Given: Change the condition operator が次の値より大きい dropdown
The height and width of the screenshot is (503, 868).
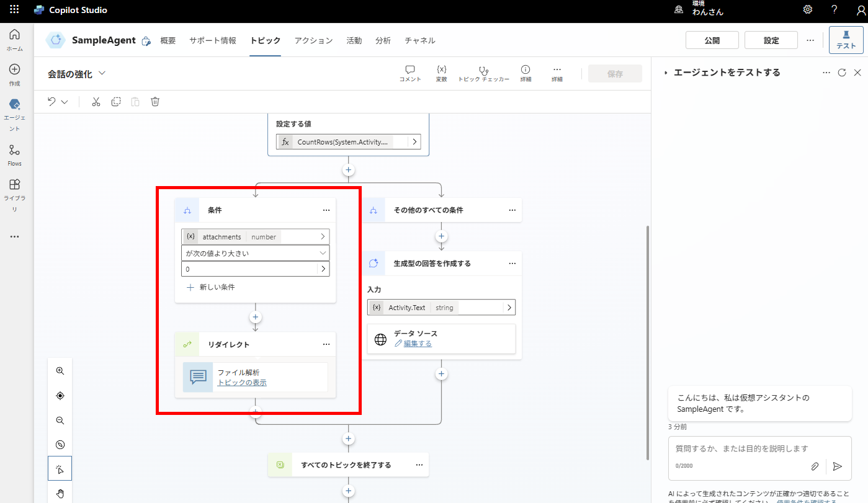Looking at the screenshot, I should (255, 252).
